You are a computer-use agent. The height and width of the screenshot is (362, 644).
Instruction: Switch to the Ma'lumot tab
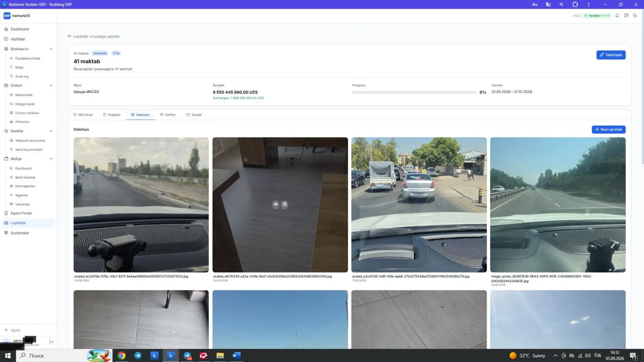click(83, 115)
